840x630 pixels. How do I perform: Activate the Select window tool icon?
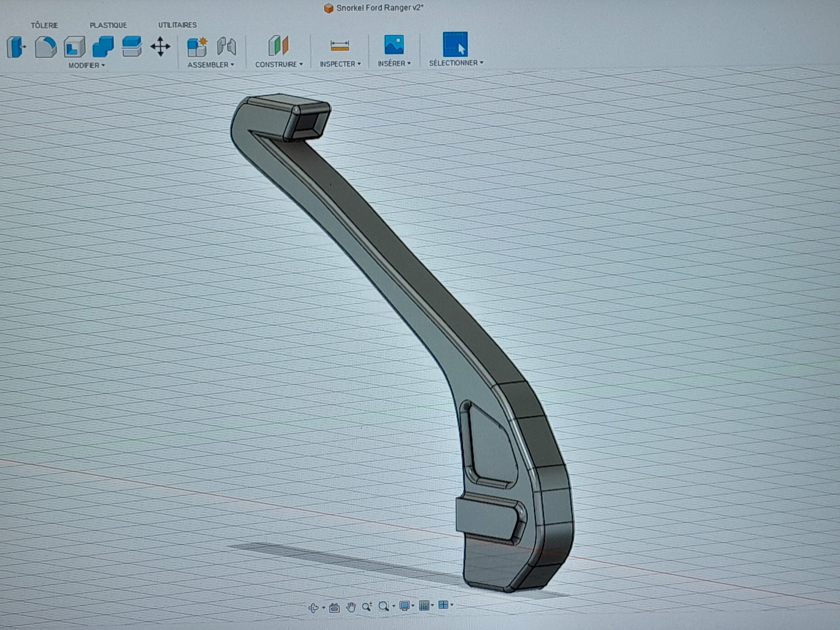(455, 44)
